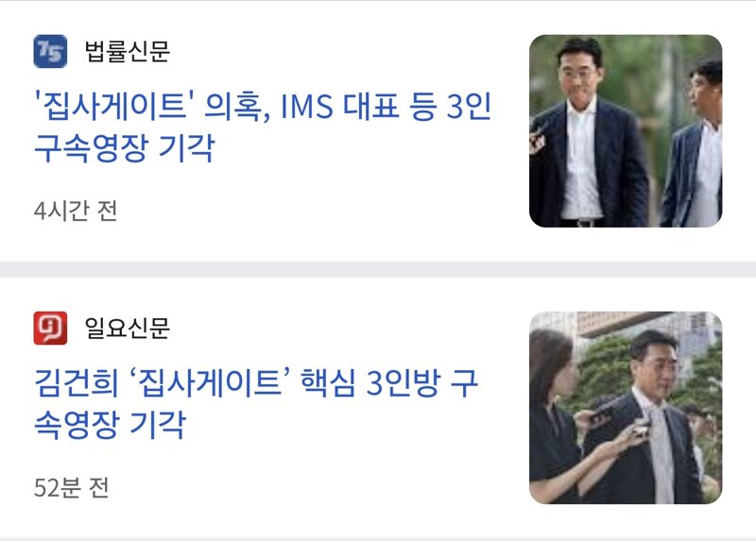Click the gray divider between the two articles

[x=378, y=269]
